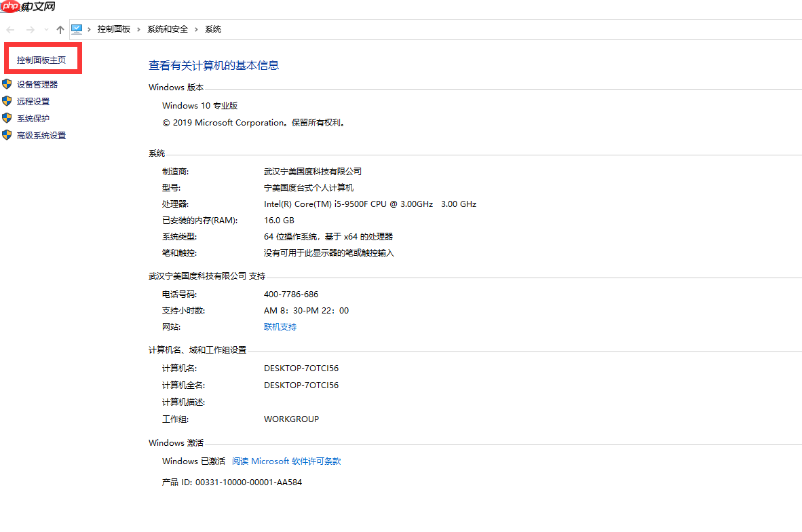Screen dimensions: 802x532
Task: Open 控制面板主页 from the sidebar
Action: [41, 59]
